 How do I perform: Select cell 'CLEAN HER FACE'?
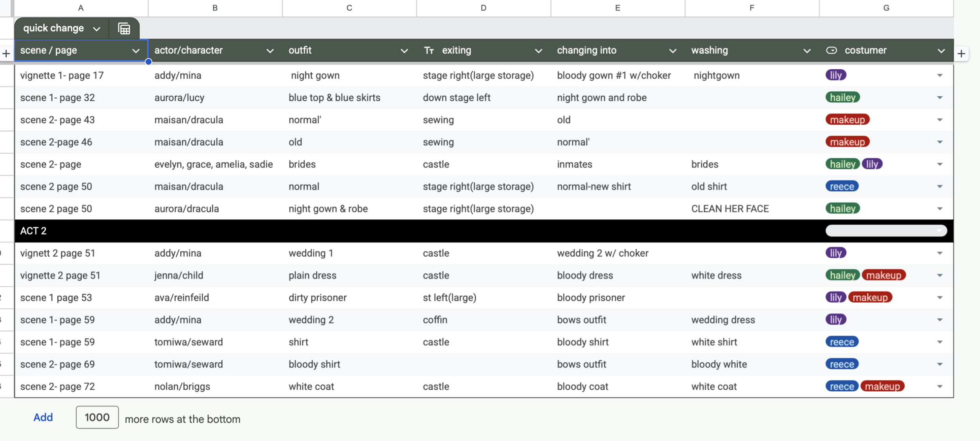(x=752, y=209)
